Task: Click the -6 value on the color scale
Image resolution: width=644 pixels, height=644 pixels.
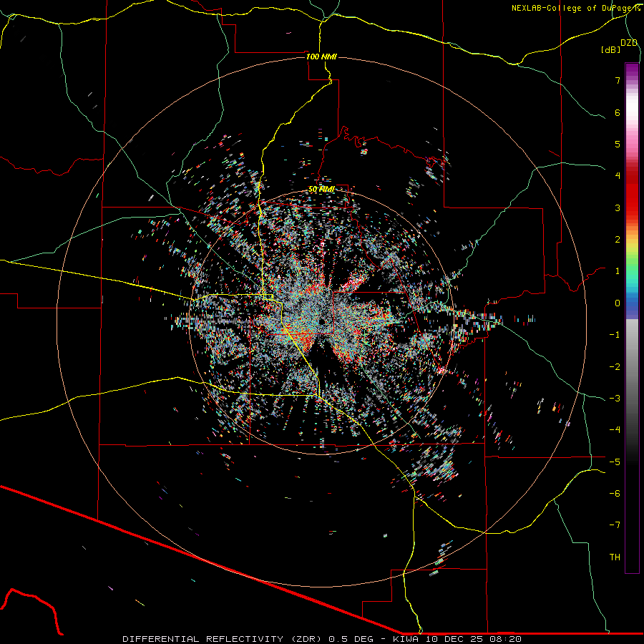Action: tap(615, 493)
